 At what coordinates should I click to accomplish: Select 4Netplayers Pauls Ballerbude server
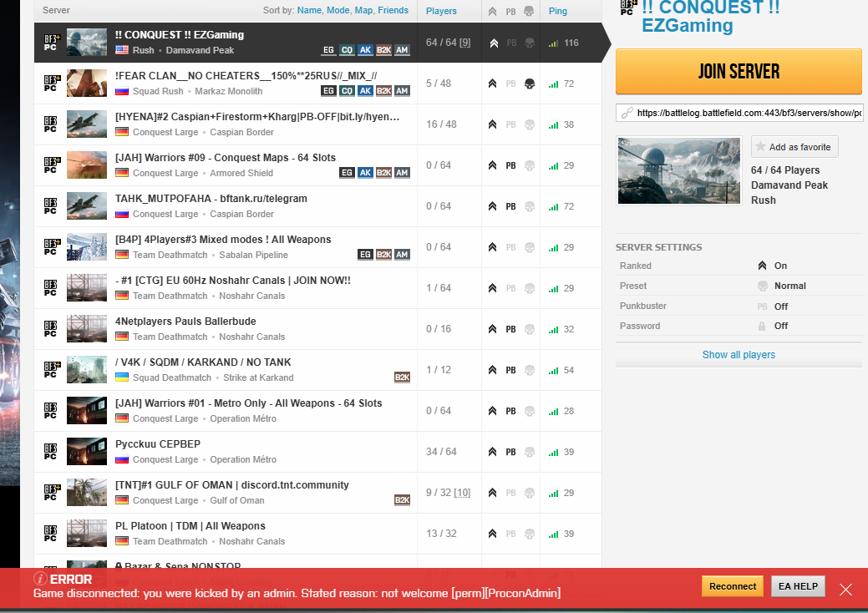(x=317, y=329)
